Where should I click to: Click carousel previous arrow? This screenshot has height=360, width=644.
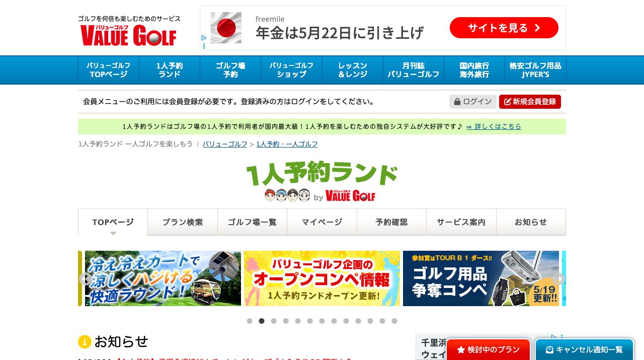(x=86, y=279)
